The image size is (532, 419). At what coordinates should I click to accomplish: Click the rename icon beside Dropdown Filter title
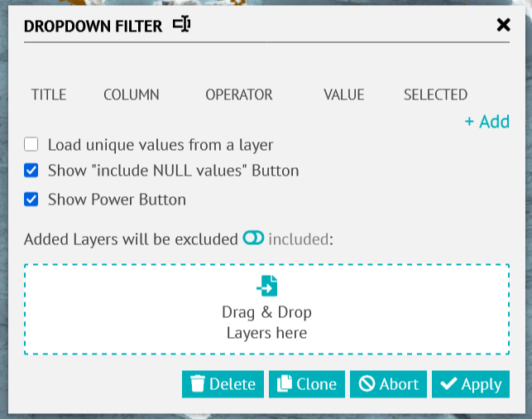pos(181,24)
